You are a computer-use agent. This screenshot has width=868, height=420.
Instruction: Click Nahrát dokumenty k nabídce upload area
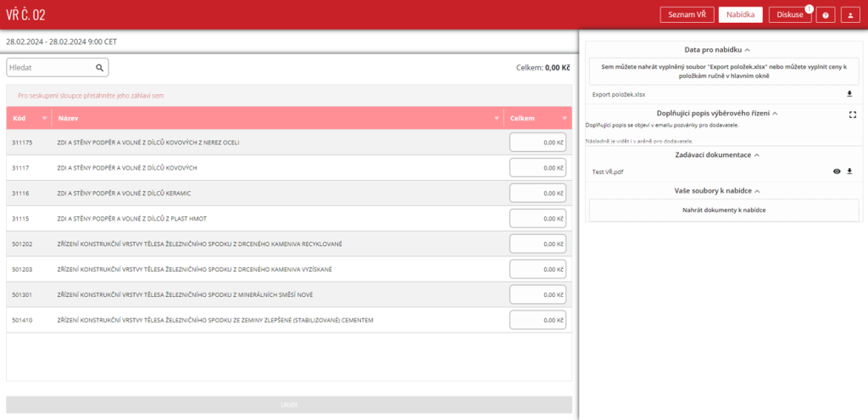(724, 210)
